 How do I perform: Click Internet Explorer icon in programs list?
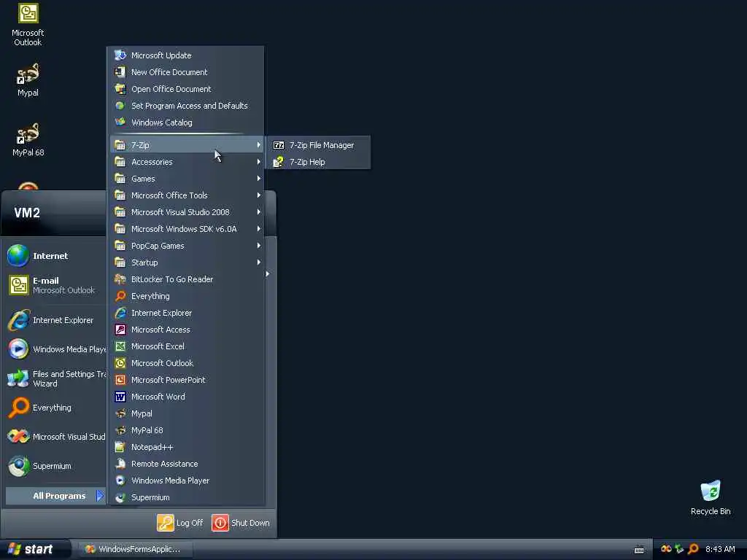(120, 313)
